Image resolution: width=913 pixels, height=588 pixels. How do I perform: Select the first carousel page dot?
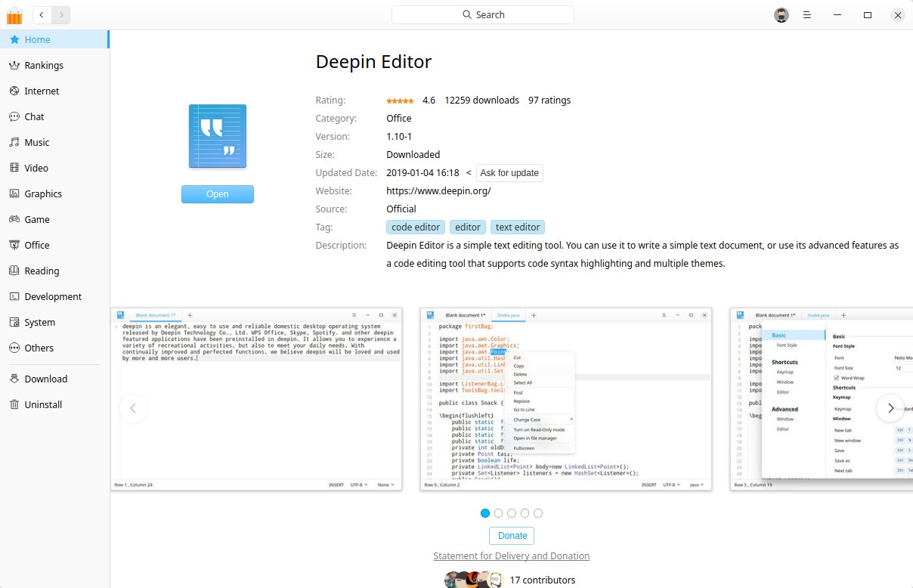pos(485,513)
